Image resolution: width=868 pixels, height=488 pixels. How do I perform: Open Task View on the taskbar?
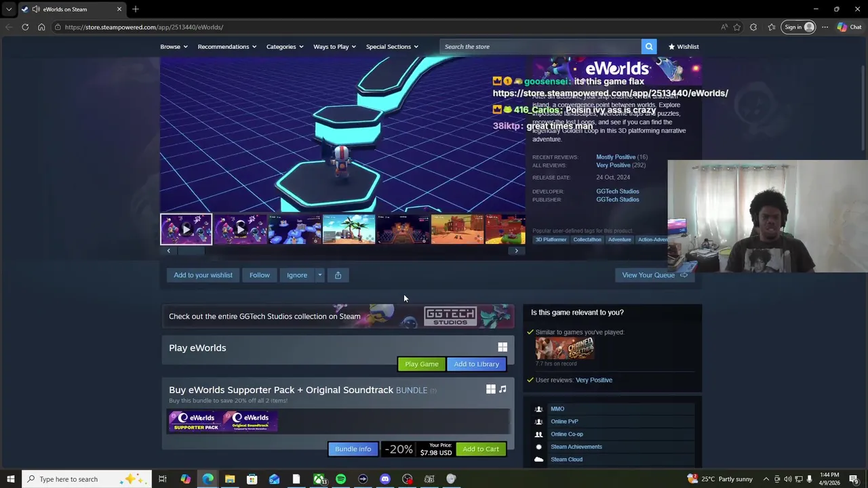tap(163, 479)
